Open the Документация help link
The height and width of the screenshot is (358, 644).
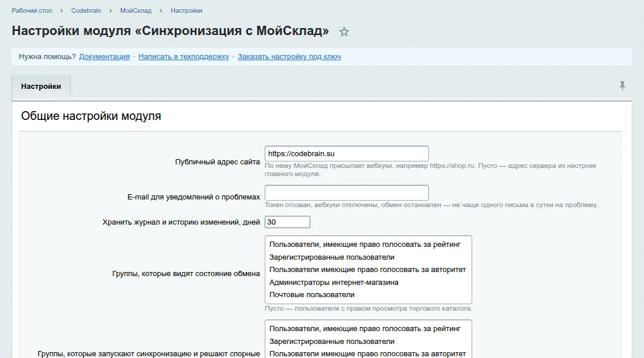(x=105, y=57)
